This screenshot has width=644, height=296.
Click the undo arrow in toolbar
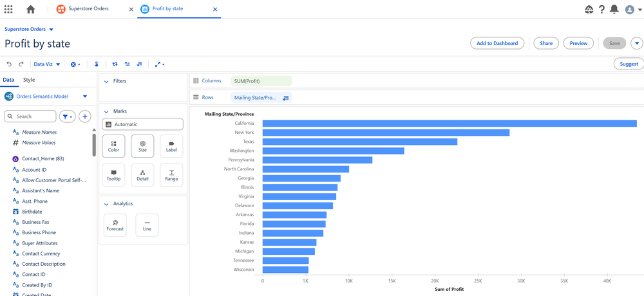tap(9, 64)
